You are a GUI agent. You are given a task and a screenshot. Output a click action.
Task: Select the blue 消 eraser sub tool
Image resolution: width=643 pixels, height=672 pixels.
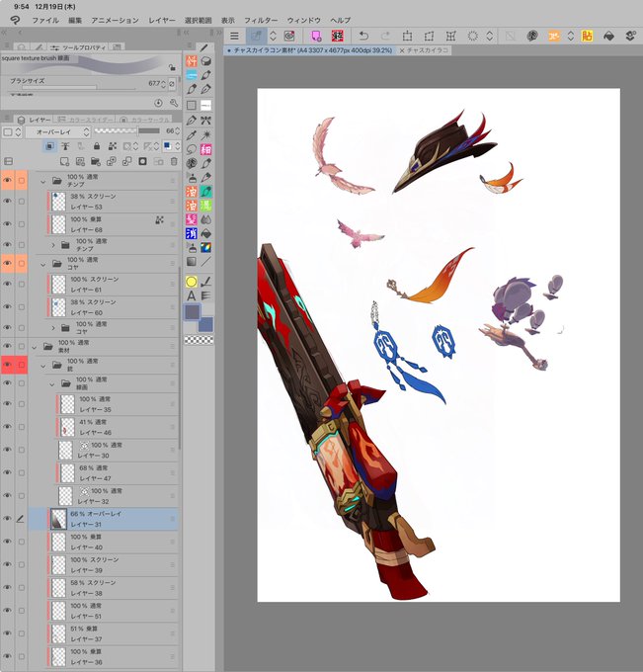[192, 233]
